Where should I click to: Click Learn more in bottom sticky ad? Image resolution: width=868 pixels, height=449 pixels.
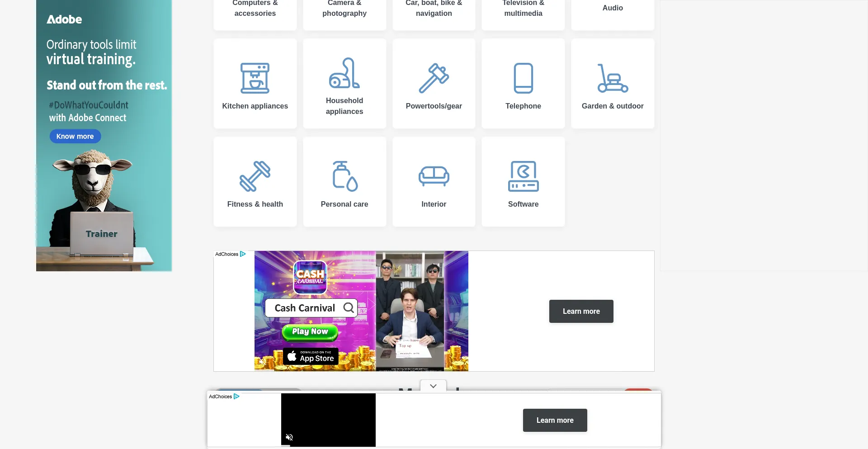555,420
